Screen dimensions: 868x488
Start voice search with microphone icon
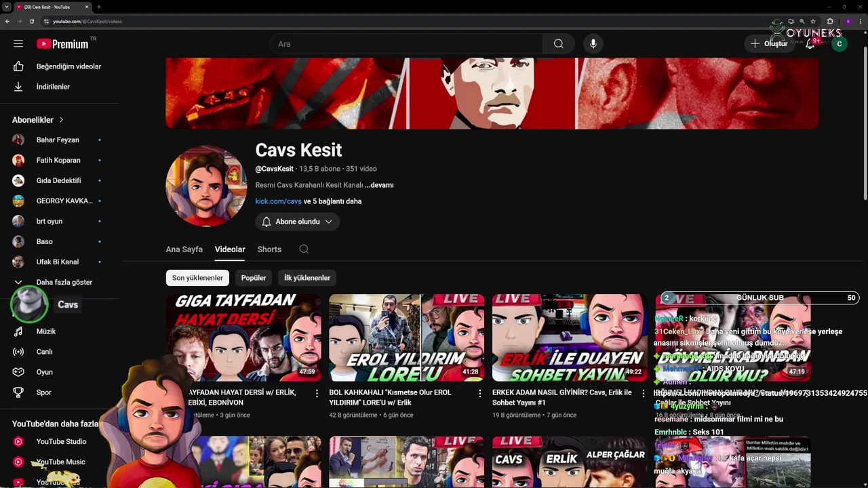[593, 44]
